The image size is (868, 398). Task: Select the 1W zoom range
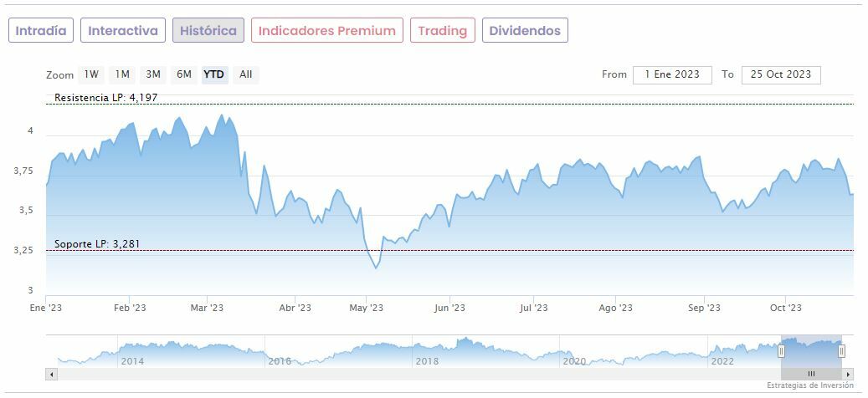(91, 74)
